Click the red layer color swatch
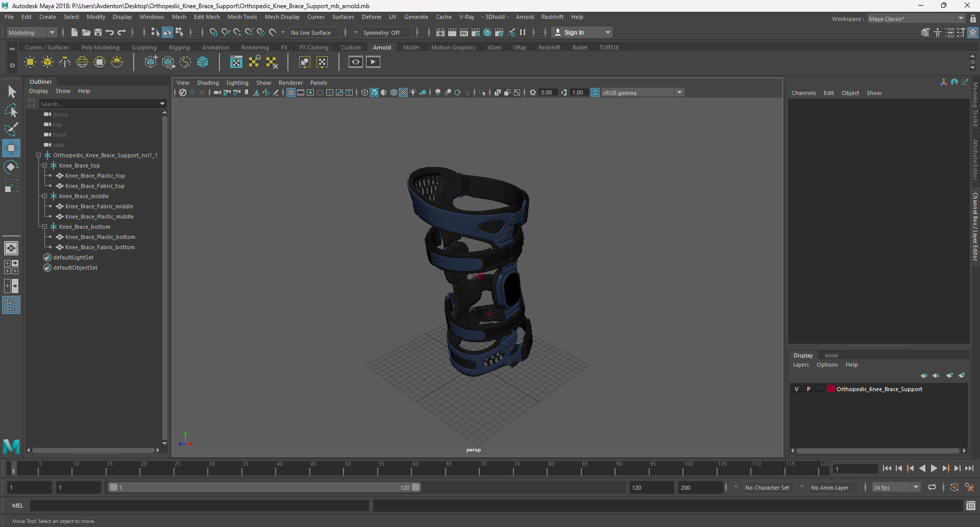Viewport: 980px width, 527px height. (830, 389)
